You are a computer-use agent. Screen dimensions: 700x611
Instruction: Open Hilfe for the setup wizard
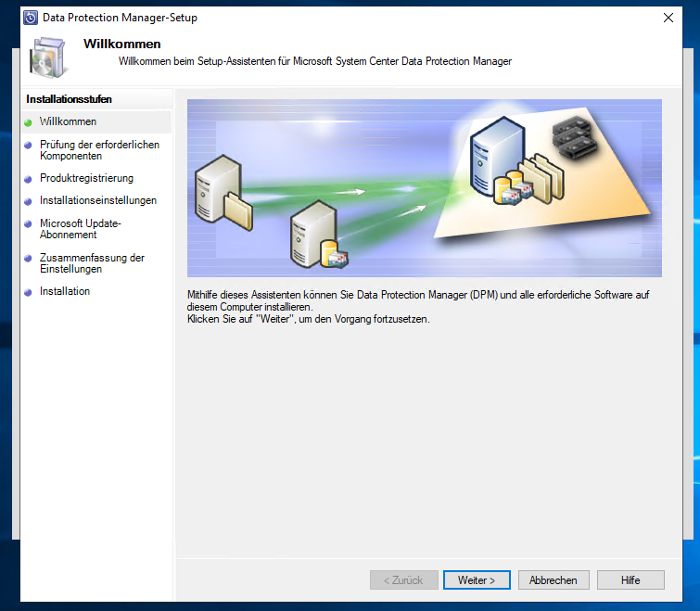(630, 579)
